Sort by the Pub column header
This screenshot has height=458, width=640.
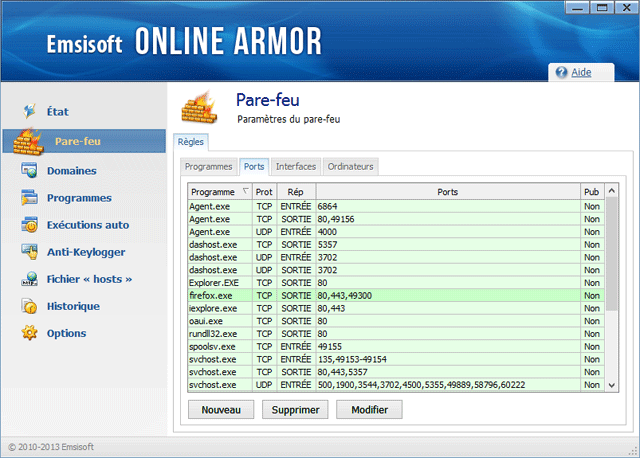(592, 191)
